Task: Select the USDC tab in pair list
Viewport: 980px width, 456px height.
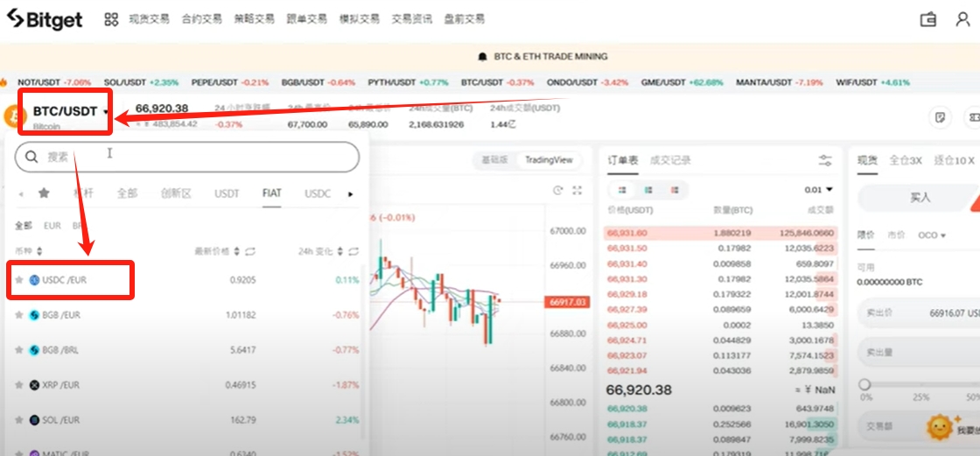Action: [x=318, y=193]
